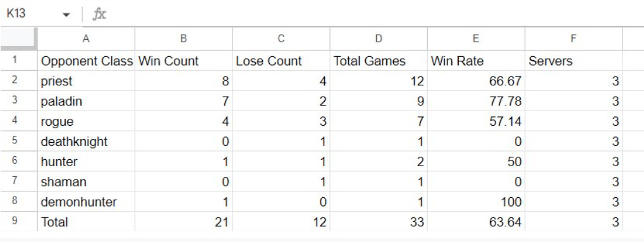Select column F header
The width and height of the screenshot is (644, 242).
pyautogui.click(x=573, y=39)
